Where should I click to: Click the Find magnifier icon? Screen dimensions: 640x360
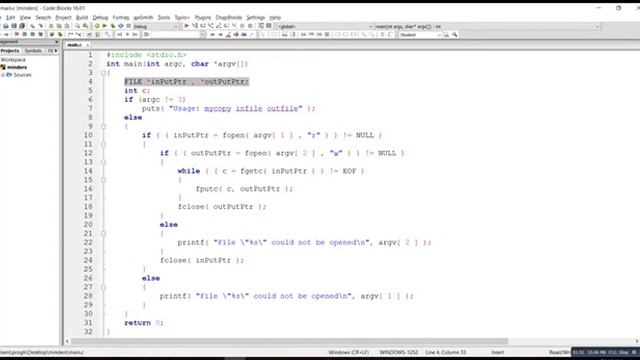click(x=78, y=26)
